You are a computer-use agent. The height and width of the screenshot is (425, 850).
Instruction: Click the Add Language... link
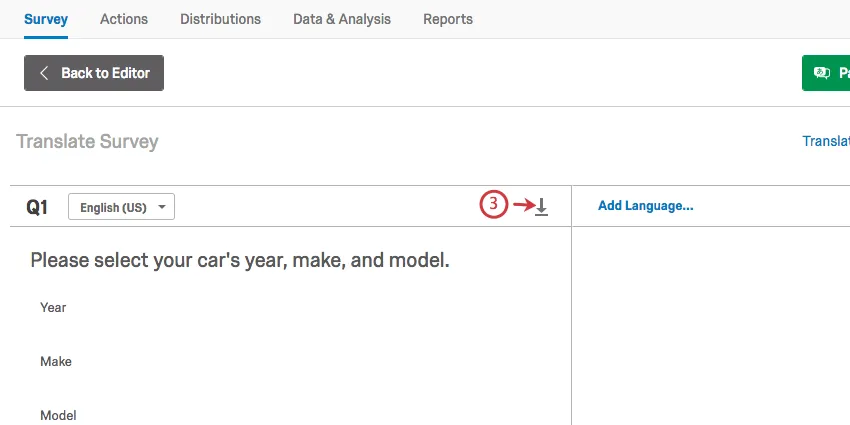click(645, 206)
